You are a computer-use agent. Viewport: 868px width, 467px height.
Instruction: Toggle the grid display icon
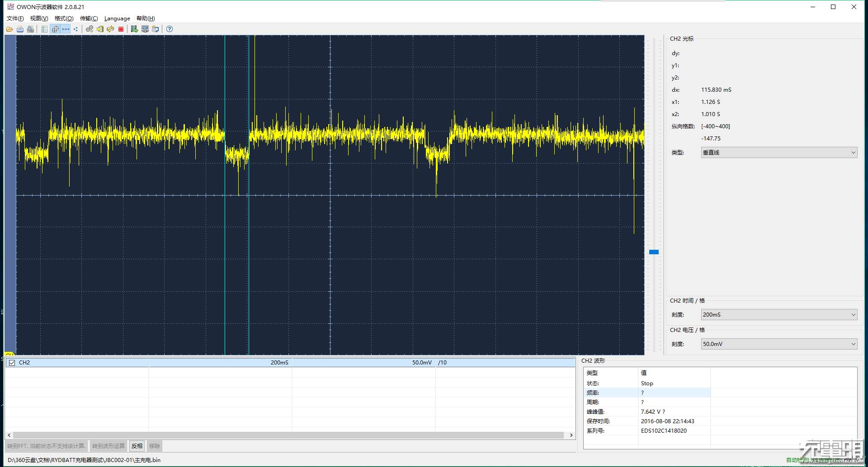coord(55,29)
